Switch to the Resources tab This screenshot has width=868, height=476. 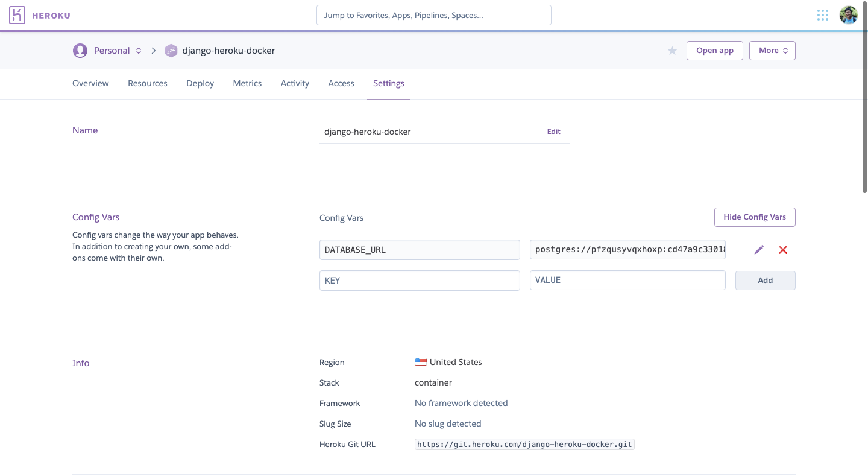point(148,84)
